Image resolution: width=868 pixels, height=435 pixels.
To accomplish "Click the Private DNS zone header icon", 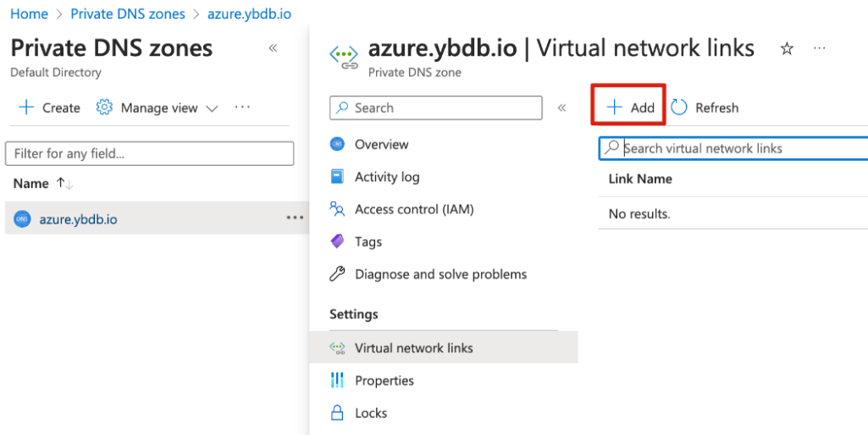I will point(345,56).
